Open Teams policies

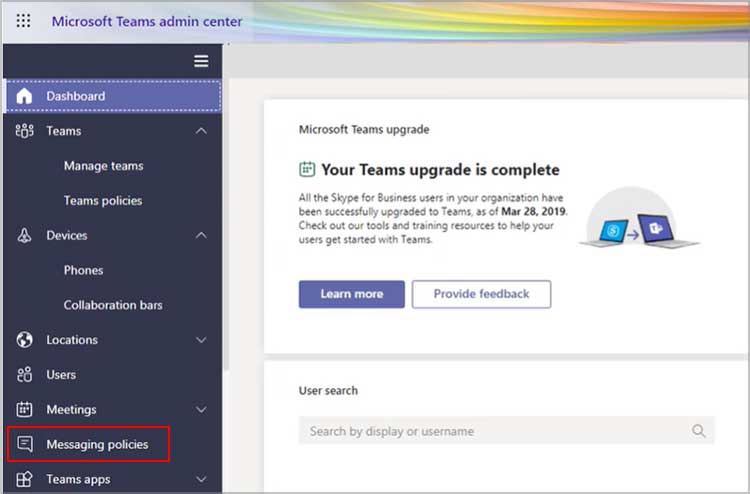coord(103,201)
